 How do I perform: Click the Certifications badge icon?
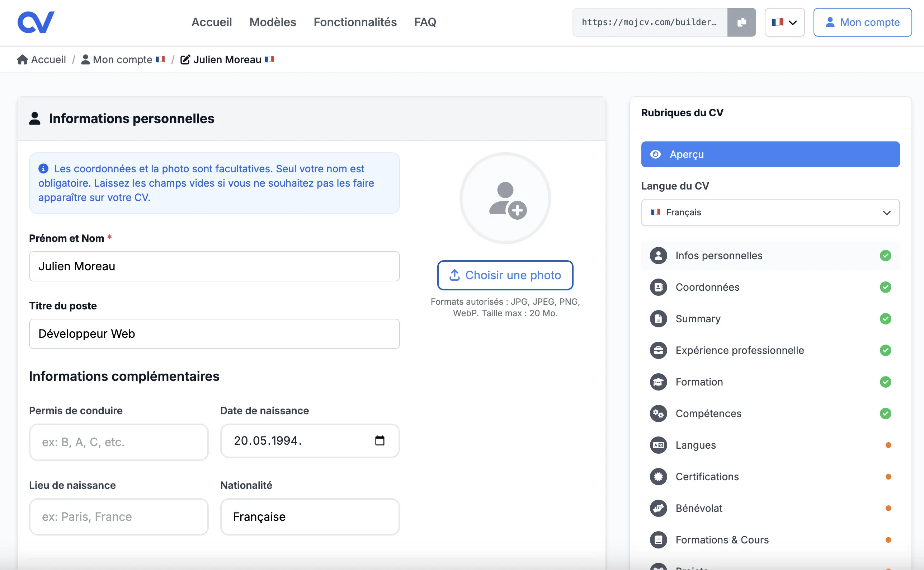(x=658, y=477)
